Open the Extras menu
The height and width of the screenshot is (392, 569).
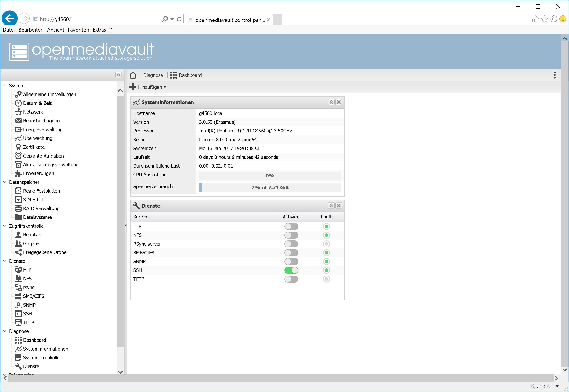(x=99, y=30)
